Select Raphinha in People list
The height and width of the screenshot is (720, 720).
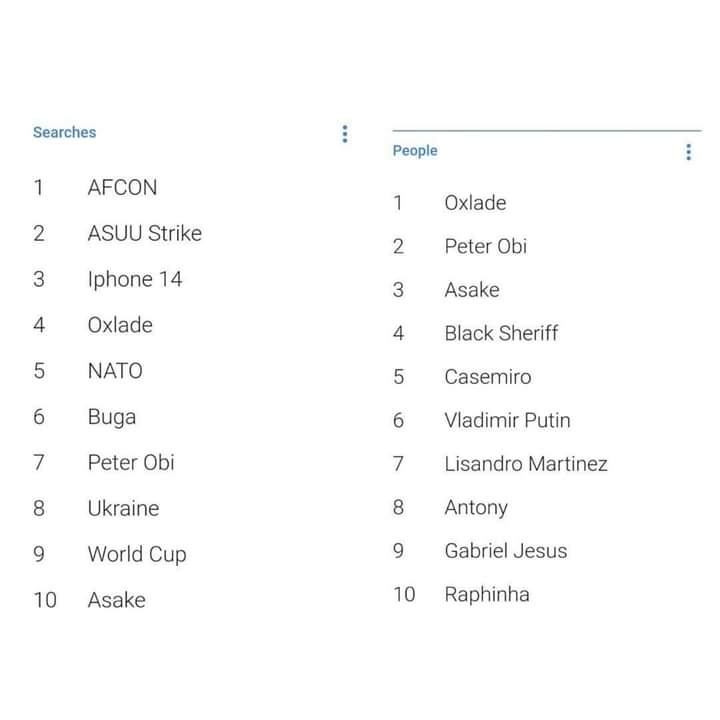click(x=487, y=595)
